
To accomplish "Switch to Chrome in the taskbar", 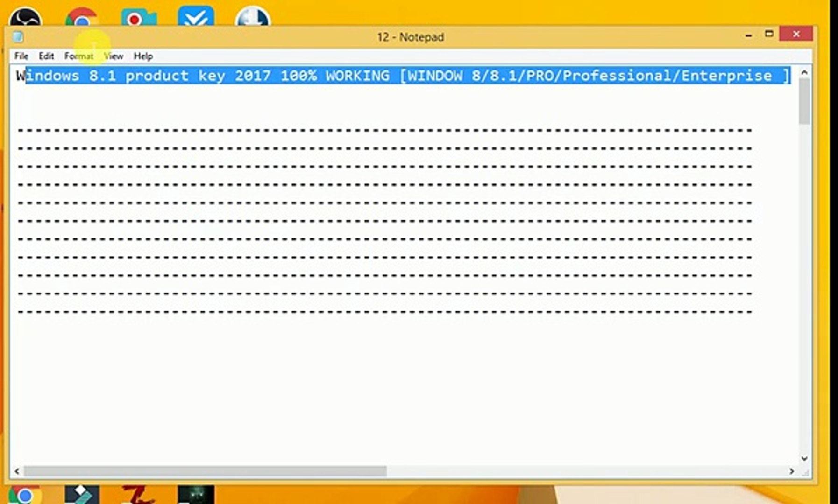I will click(25, 495).
